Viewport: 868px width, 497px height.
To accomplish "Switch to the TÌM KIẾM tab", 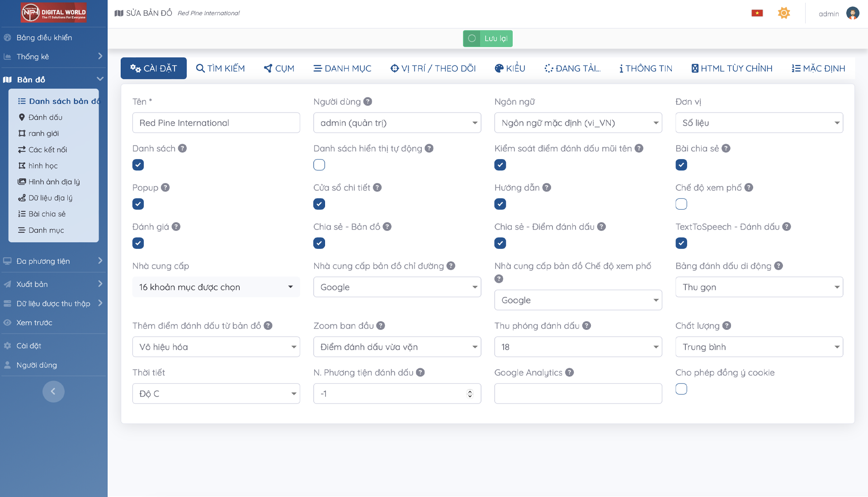I will click(220, 68).
